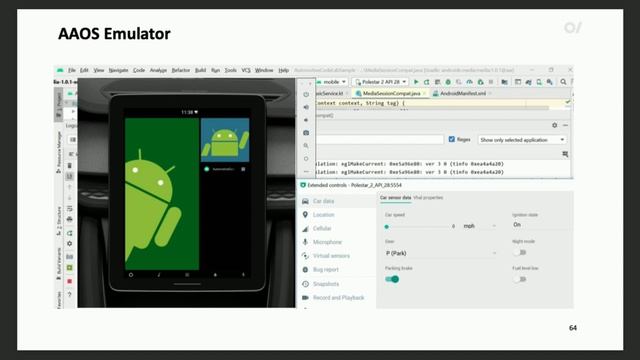
Task: Open the mobile run configuration dropdown
Action: point(332,82)
